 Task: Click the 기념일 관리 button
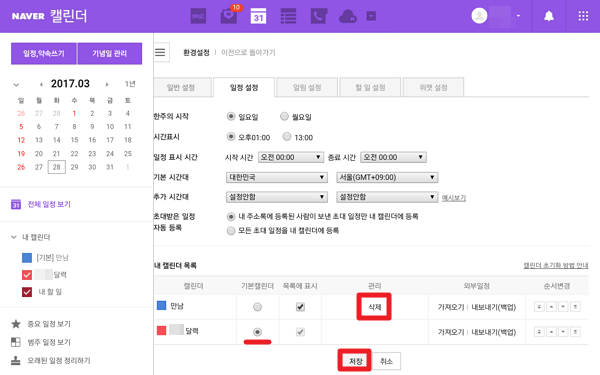109,53
